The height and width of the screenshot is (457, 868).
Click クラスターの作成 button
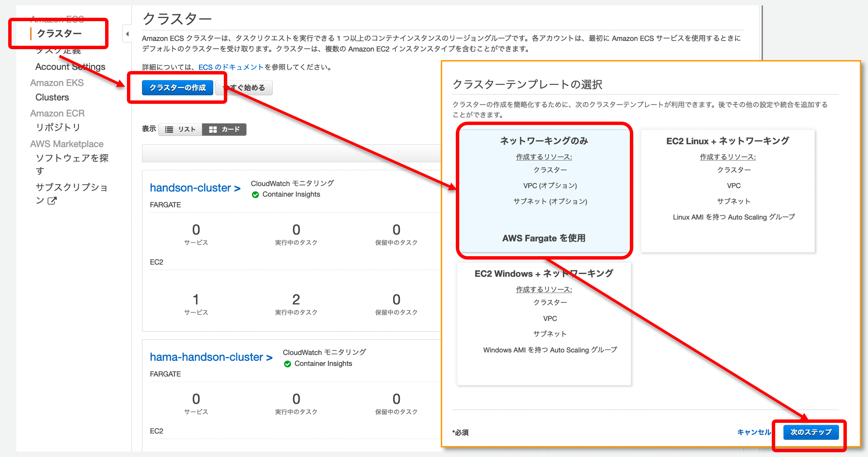(x=177, y=88)
